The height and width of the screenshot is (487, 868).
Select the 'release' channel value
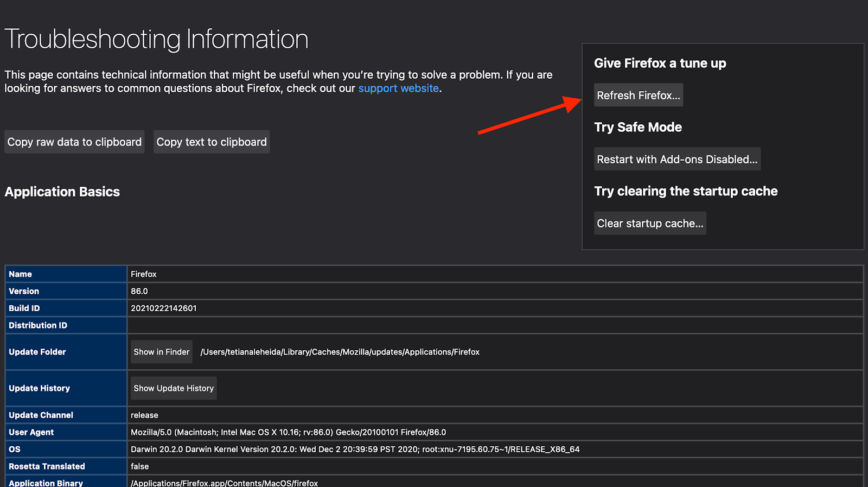pyautogui.click(x=145, y=415)
